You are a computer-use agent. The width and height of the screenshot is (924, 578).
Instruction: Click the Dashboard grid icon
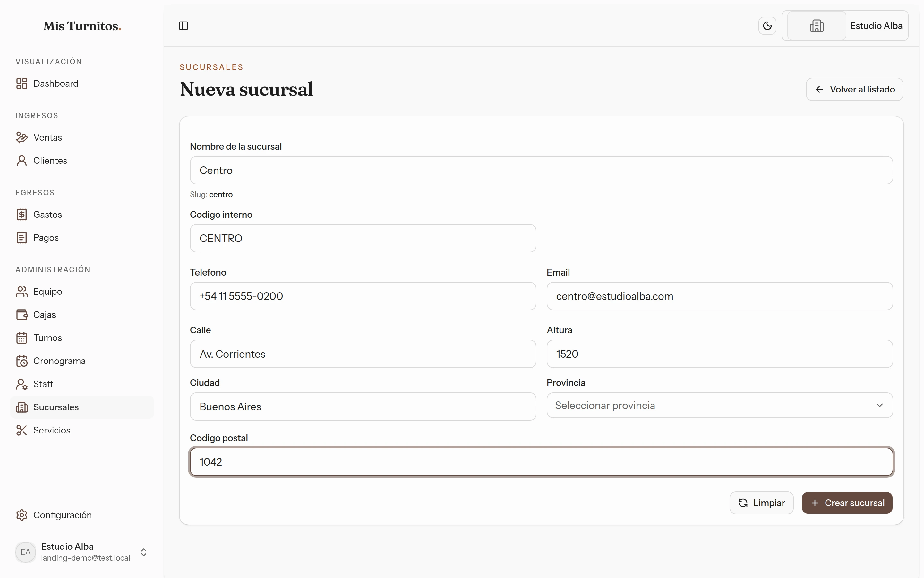click(x=22, y=83)
